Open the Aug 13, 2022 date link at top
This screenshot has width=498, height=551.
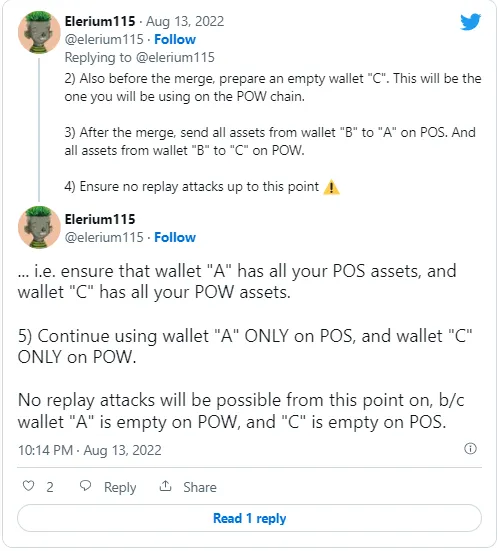point(185,21)
